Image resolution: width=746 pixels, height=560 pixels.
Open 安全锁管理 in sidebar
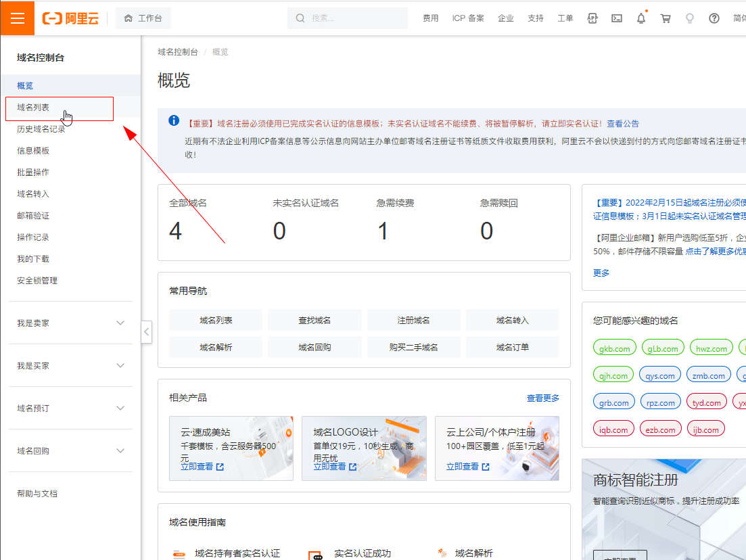click(70, 281)
